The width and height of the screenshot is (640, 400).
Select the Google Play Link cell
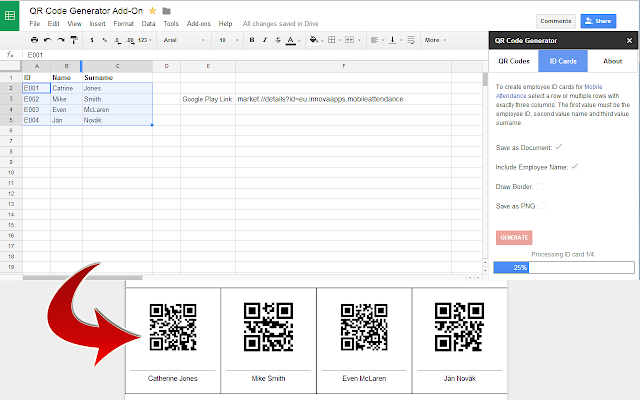click(208, 99)
